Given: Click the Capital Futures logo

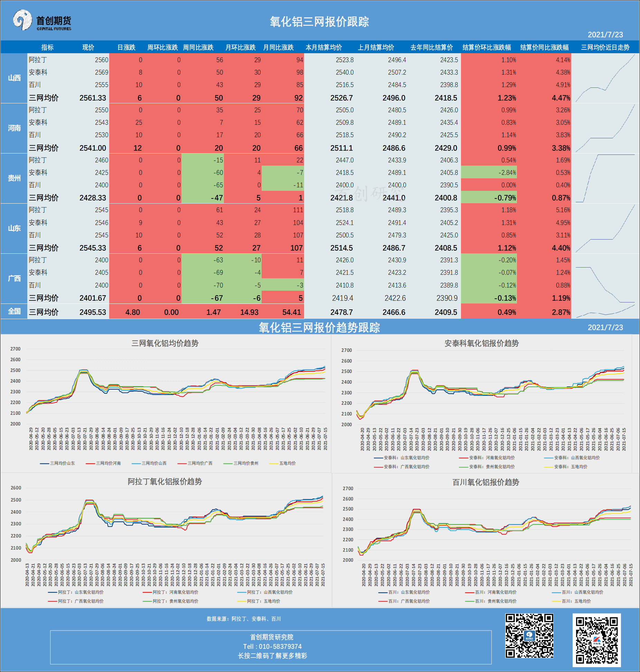Looking at the screenshot, I should point(42,21).
